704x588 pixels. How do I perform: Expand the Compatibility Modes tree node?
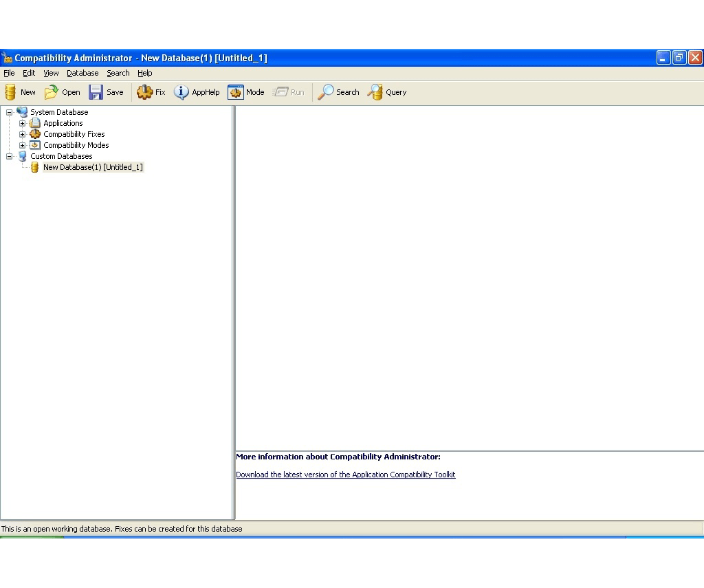click(22, 145)
